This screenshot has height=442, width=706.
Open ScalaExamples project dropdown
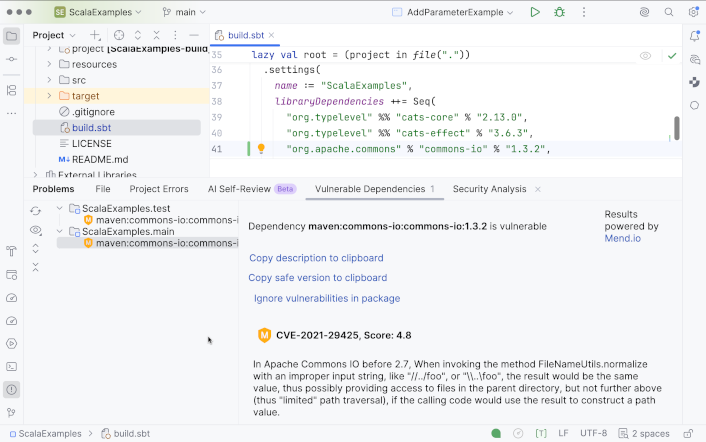pyautogui.click(x=98, y=12)
